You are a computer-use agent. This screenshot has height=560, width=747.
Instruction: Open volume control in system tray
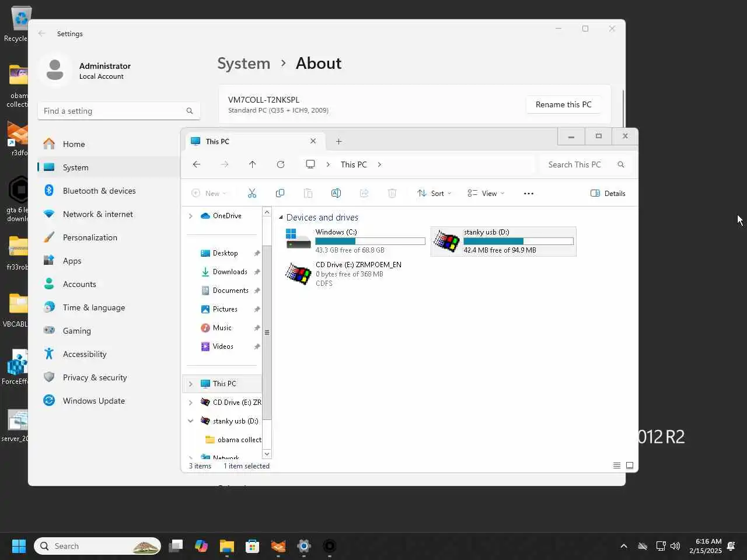pyautogui.click(x=675, y=546)
